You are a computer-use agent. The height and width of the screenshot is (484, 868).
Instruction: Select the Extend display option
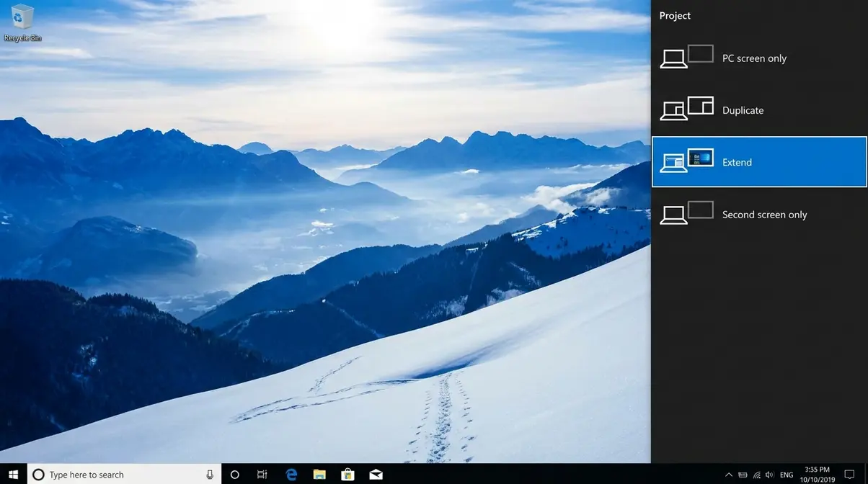point(759,162)
